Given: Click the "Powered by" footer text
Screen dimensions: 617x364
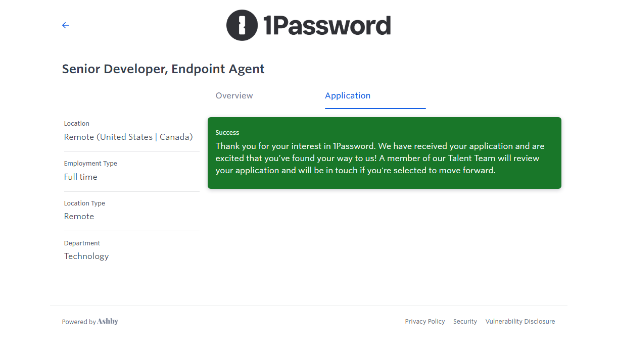Looking at the screenshot, I should coord(79,322).
